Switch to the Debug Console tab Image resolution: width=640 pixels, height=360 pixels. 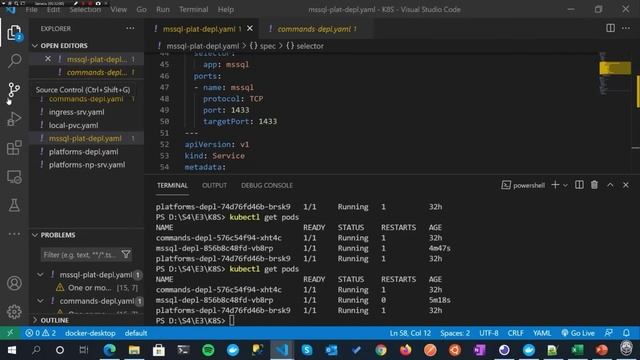pos(267,185)
